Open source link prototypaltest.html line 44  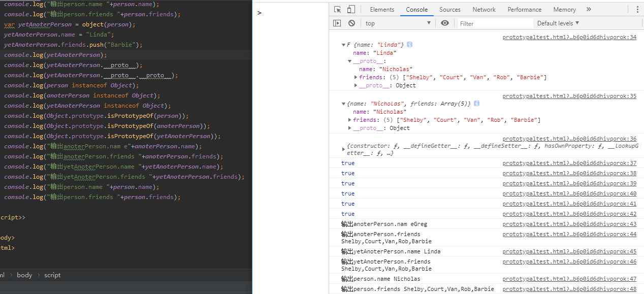(x=569, y=234)
